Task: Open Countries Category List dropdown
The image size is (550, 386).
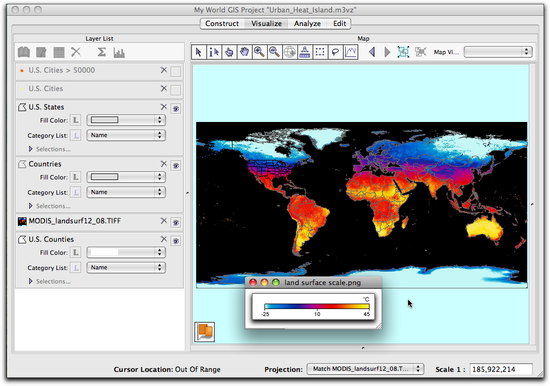Action: [126, 192]
